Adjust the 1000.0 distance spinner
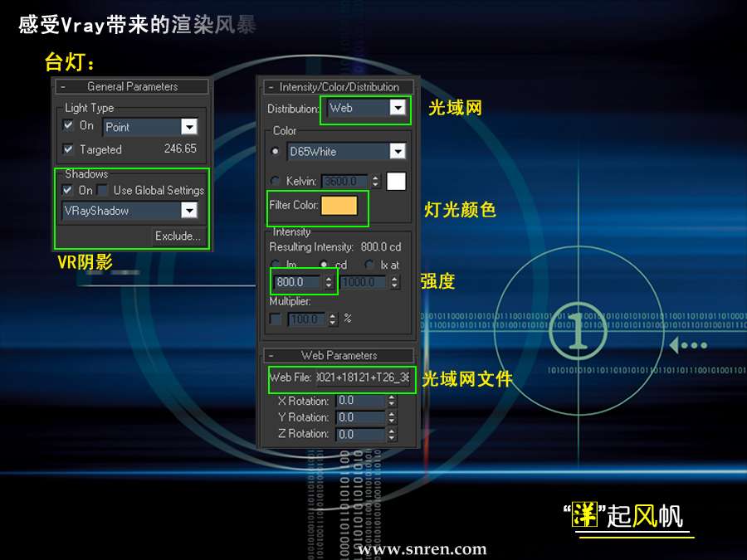747x560 pixels. [x=394, y=282]
